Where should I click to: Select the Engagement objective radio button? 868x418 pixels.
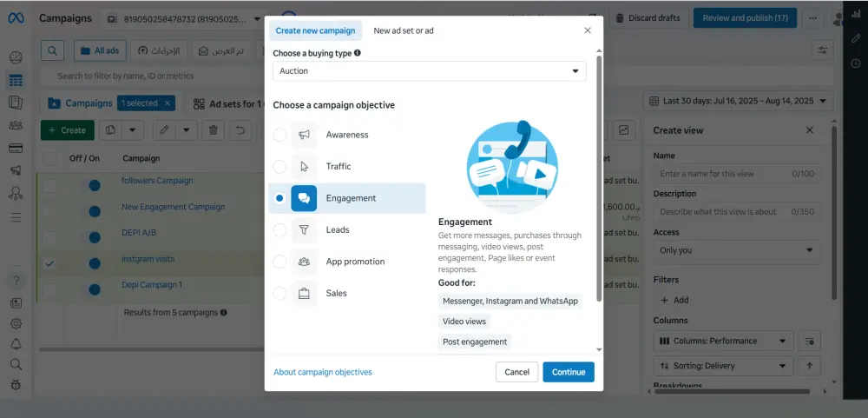click(280, 198)
